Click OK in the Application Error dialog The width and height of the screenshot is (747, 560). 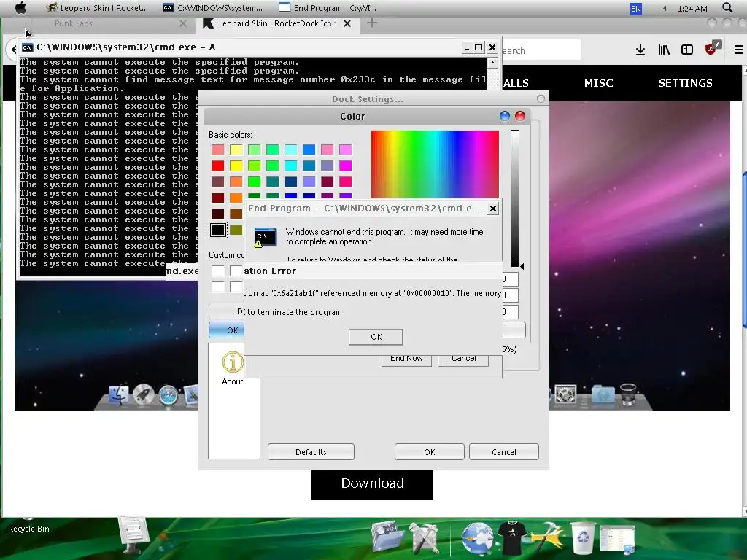376,337
